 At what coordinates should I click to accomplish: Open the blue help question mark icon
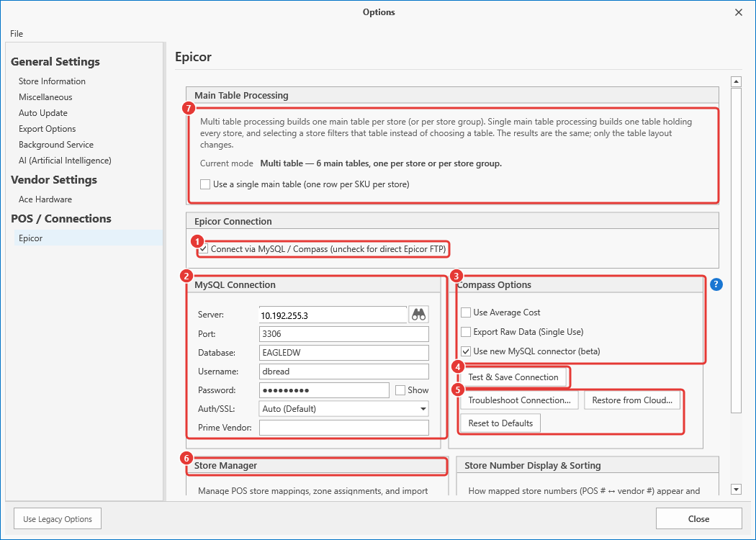pyautogui.click(x=716, y=284)
